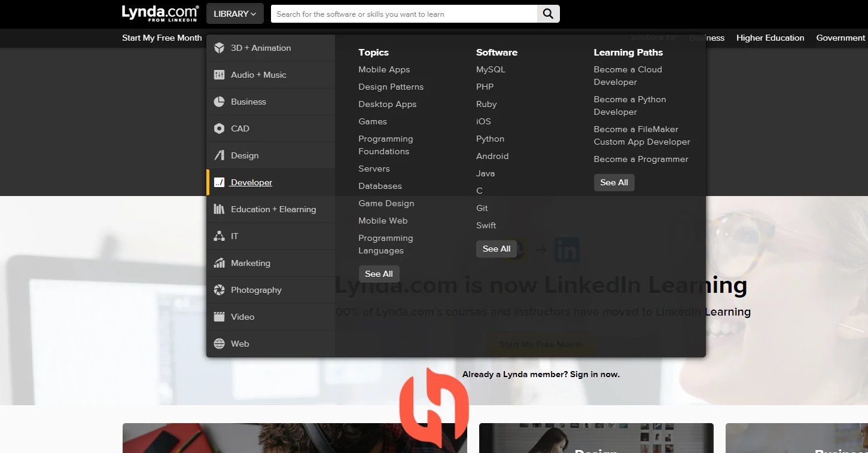Viewport: 868px width, 453px height.
Task: Click the Video clapperboard icon
Action: (220, 317)
